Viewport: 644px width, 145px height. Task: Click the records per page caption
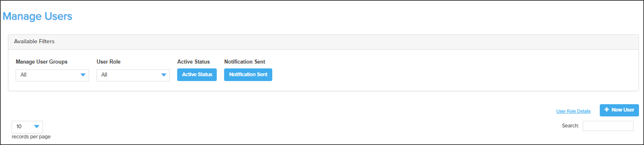(x=31, y=137)
